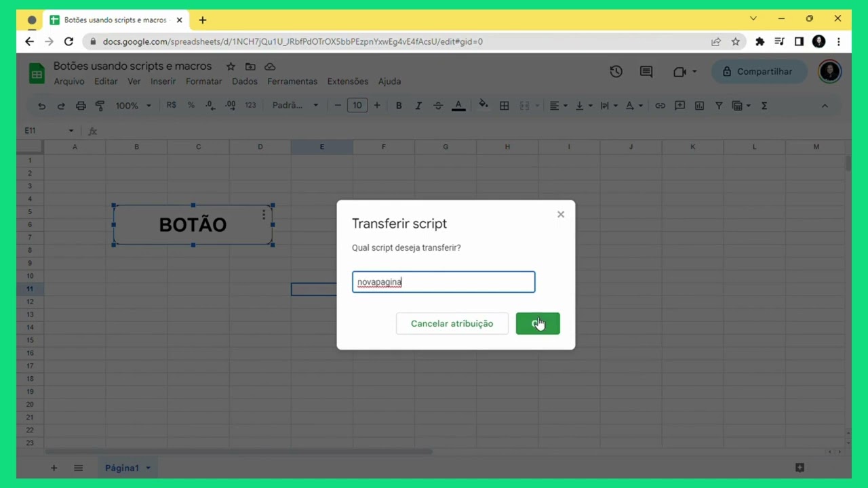Star the spreadsheet
The image size is (868, 488).
(231, 66)
